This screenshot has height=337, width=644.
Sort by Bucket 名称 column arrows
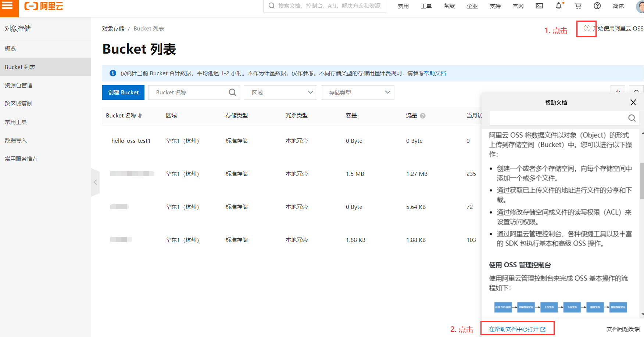(x=140, y=116)
